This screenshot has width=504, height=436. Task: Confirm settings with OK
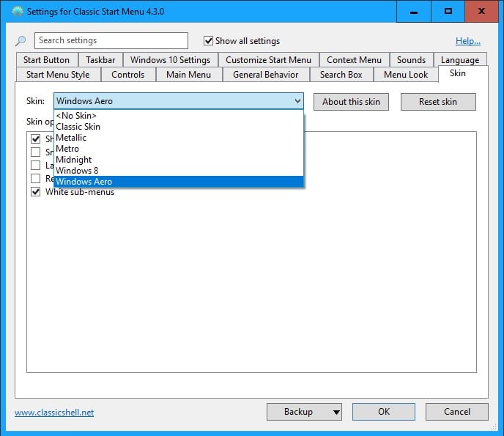tap(384, 412)
